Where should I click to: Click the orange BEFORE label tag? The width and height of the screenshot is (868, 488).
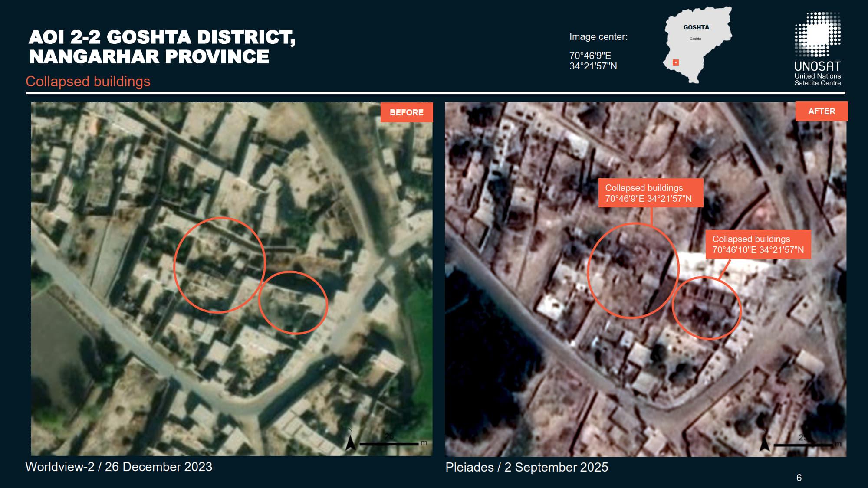click(x=407, y=112)
